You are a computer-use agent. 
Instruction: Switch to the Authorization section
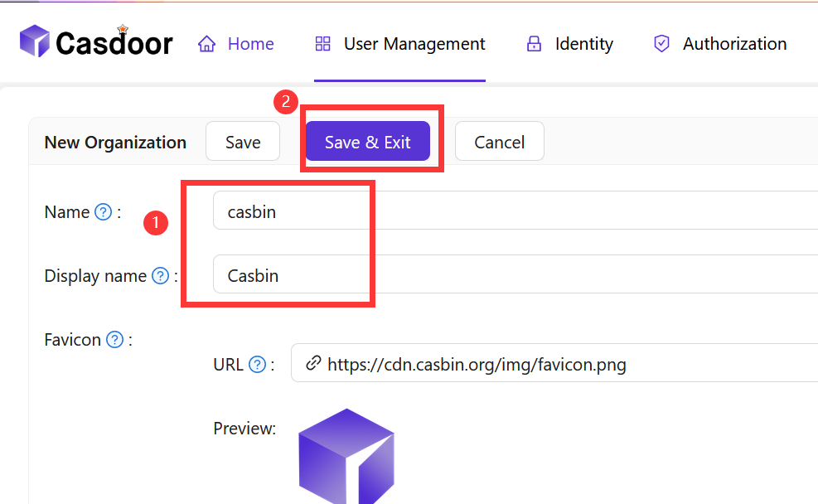[733, 43]
